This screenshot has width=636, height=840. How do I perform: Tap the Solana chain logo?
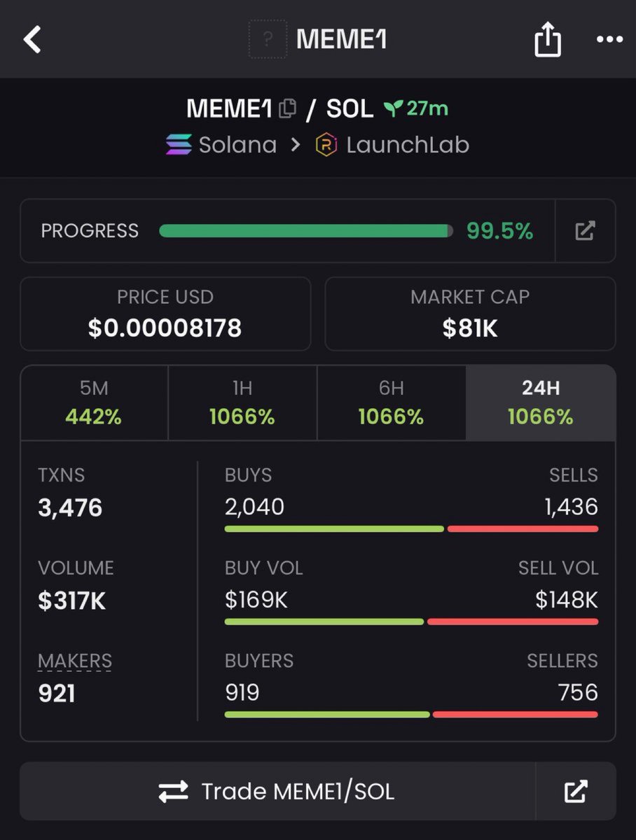[179, 145]
